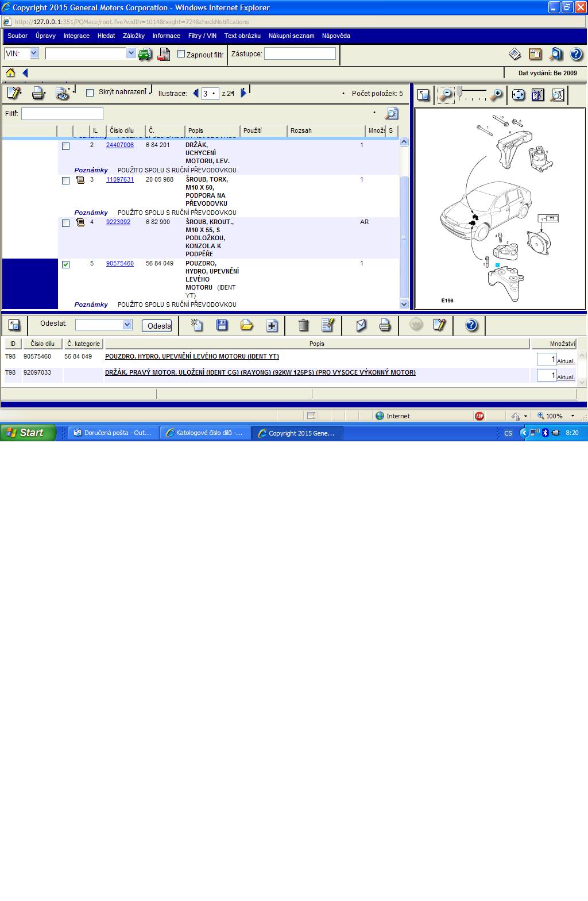Click the home icon
588x901 pixels.
(10, 73)
